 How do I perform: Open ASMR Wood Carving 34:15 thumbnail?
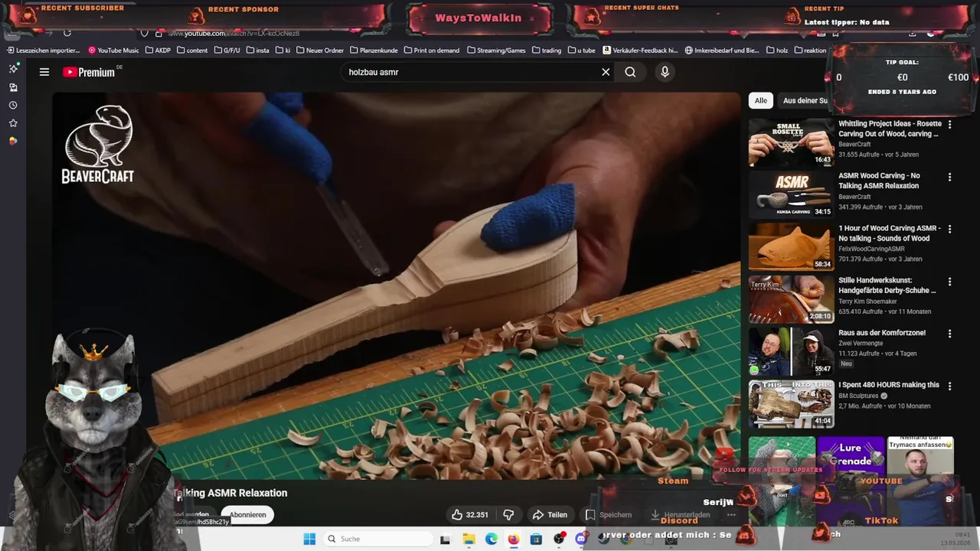(791, 194)
